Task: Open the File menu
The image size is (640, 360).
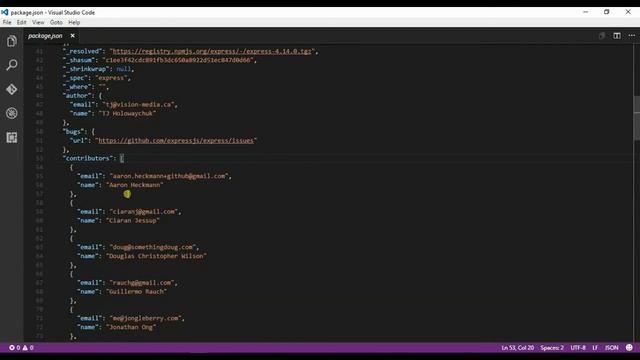Action: tap(7, 22)
